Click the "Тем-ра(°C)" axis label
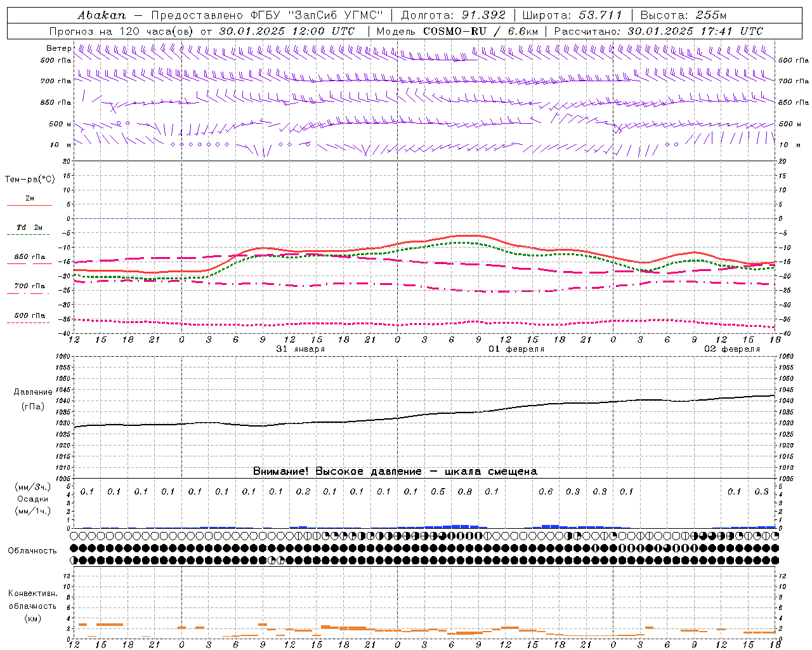 pos(30,180)
